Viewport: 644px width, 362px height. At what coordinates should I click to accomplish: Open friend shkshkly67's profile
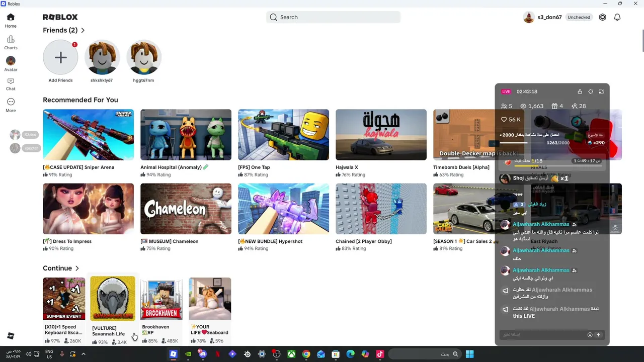click(102, 58)
